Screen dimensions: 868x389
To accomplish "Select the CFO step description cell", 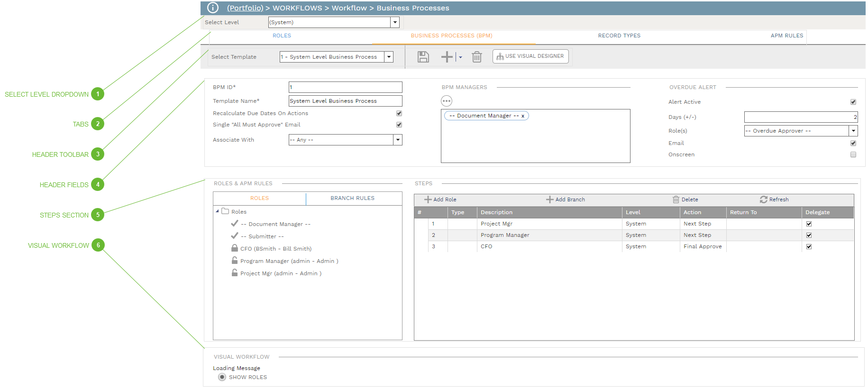I will [549, 246].
